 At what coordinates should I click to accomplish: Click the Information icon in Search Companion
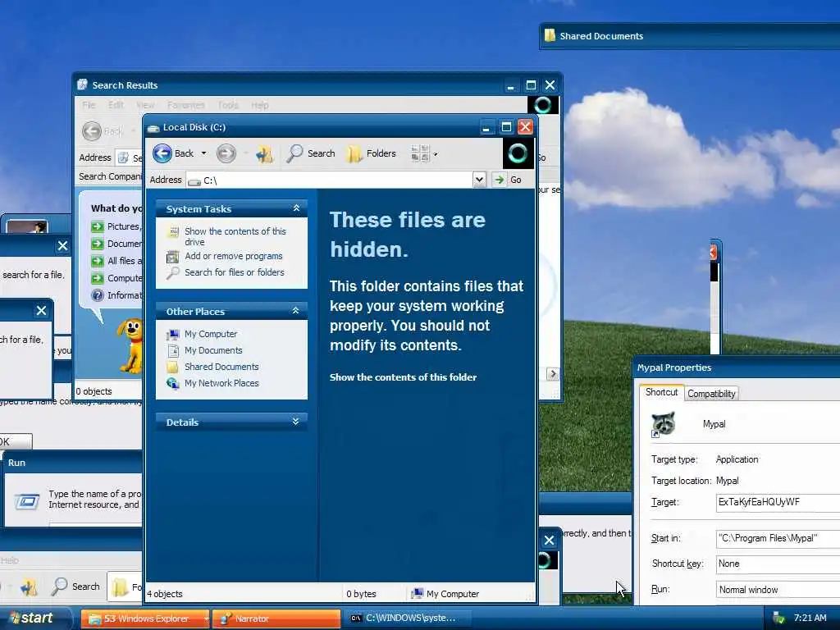[x=97, y=295]
